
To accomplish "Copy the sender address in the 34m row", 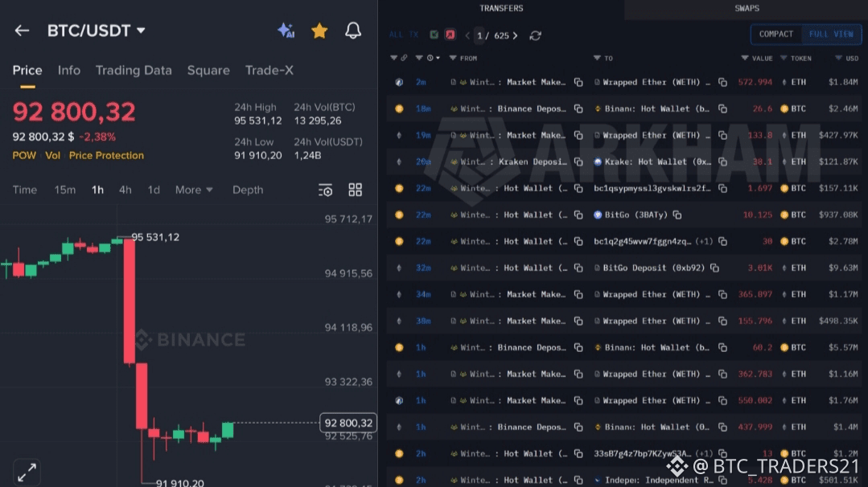I will coord(578,295).
